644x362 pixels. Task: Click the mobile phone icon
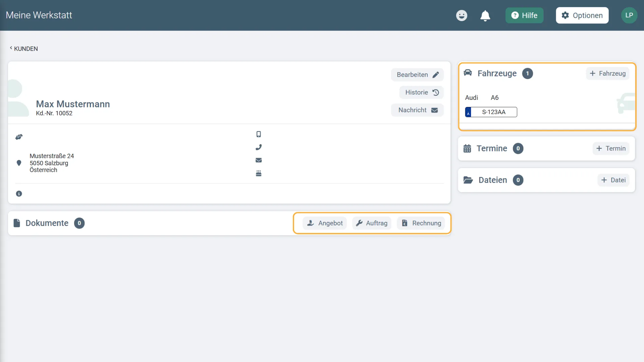coord(259,134)
